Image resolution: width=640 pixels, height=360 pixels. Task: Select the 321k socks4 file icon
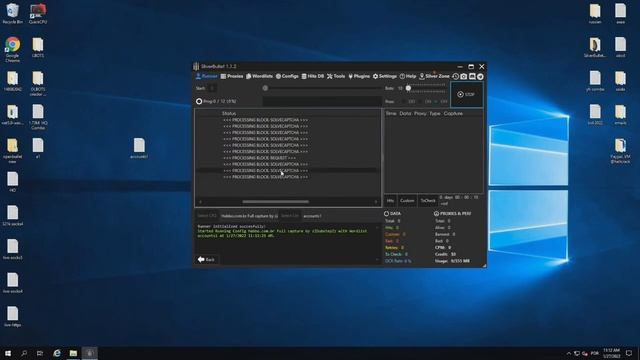pos(13,216)
